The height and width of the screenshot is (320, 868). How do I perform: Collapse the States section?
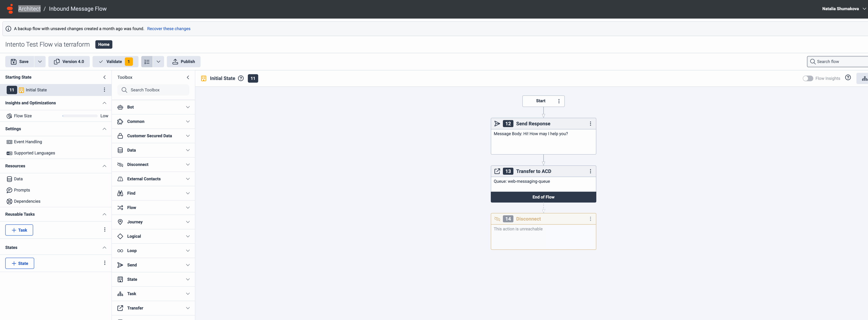[104, 248]
